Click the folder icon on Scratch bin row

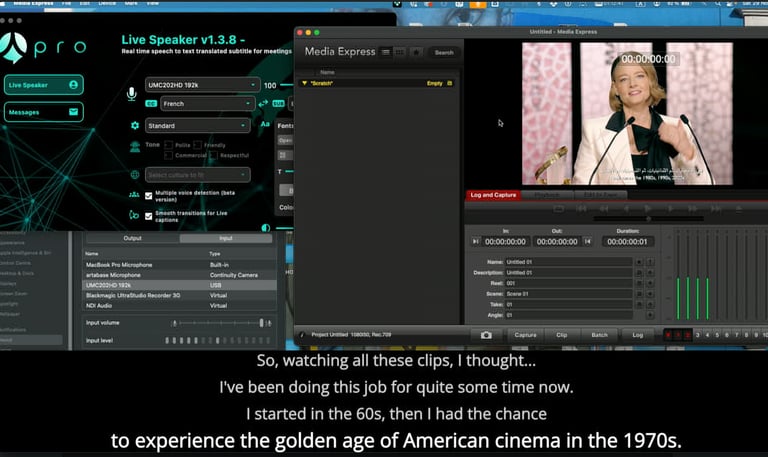449,83
